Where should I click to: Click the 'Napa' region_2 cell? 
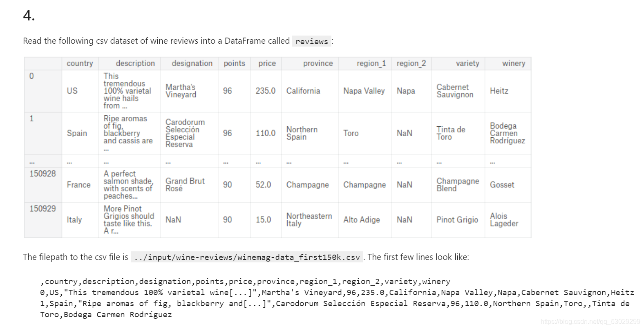coord(411,91)
